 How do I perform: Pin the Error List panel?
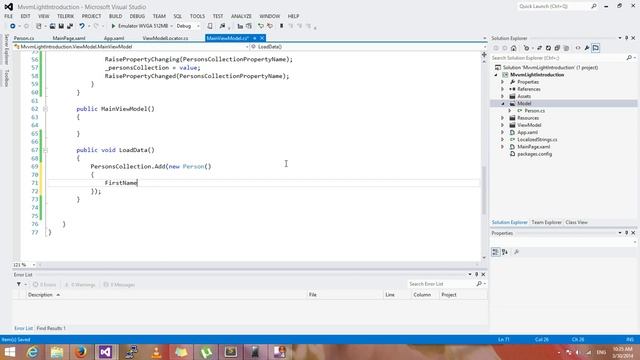[476, 274]
